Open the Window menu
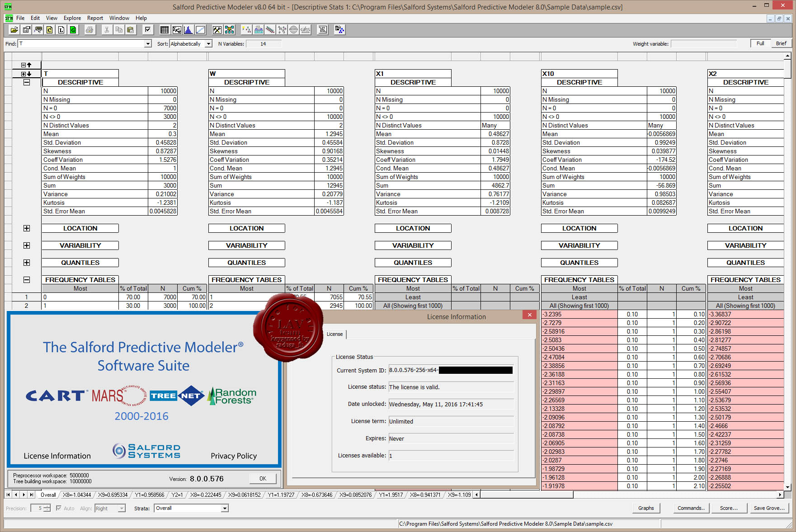Viewport: 796px width, 532px height. (x=119, y=18)
